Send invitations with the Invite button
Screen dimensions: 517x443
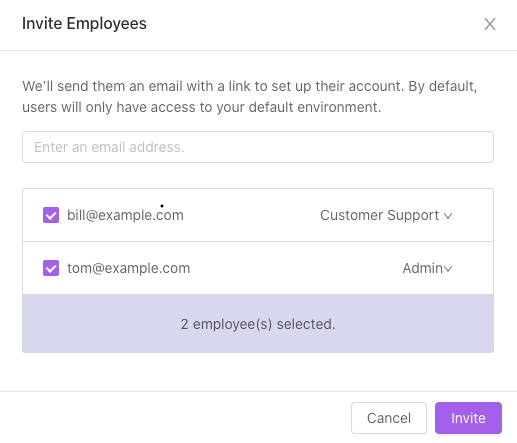point(468,418)
